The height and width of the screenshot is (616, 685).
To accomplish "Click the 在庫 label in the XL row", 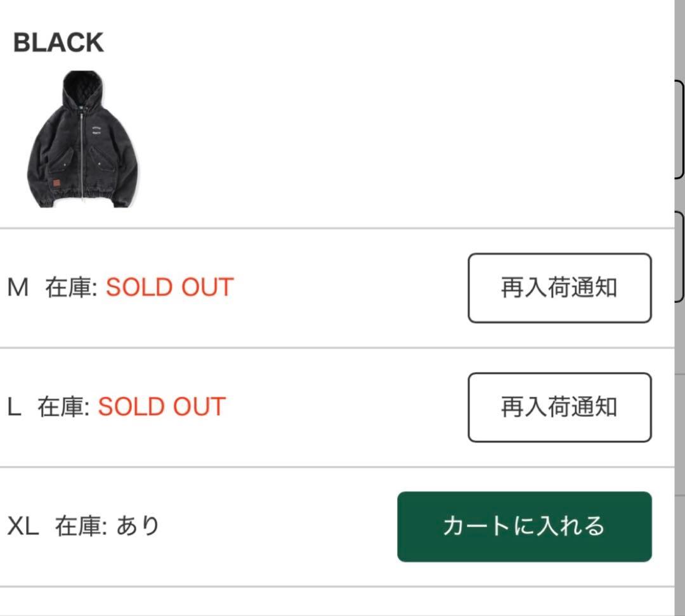I will 80,526.
